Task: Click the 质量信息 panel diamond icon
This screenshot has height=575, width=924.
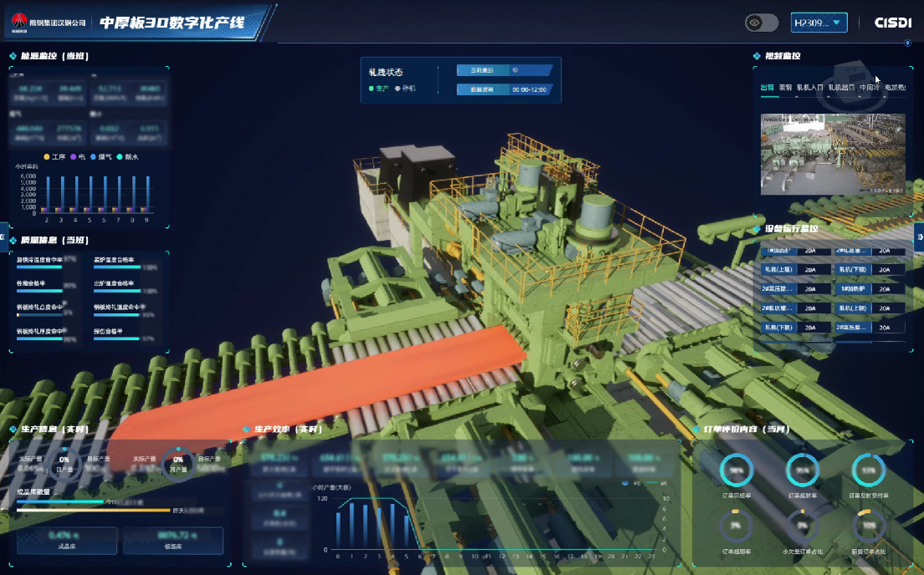Action: click(13, 241)
